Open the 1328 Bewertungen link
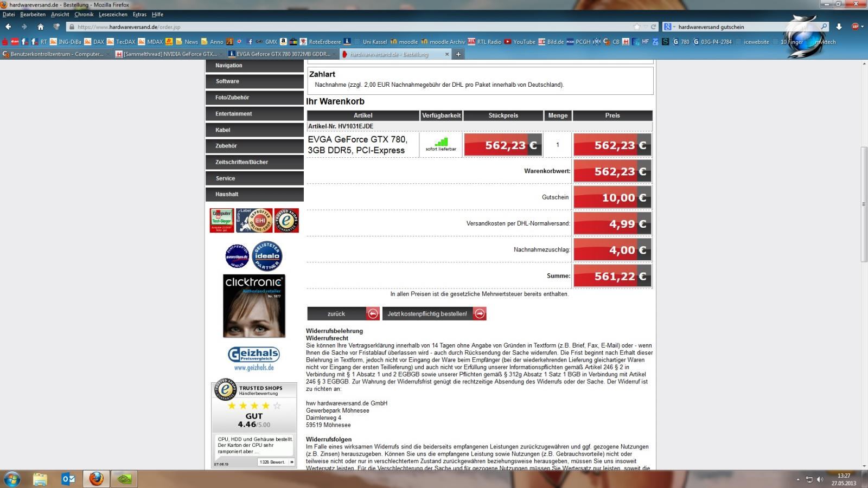 click(276, 462)
